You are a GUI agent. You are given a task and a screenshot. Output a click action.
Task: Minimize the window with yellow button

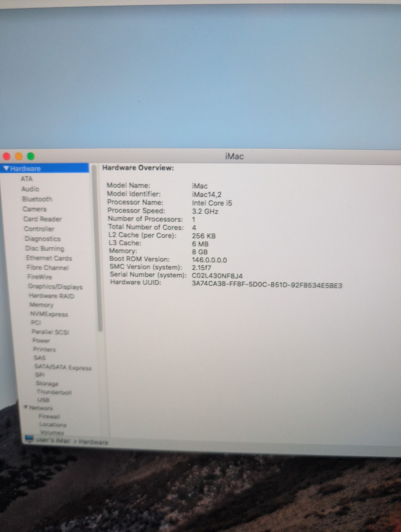(x=19, y=156)
